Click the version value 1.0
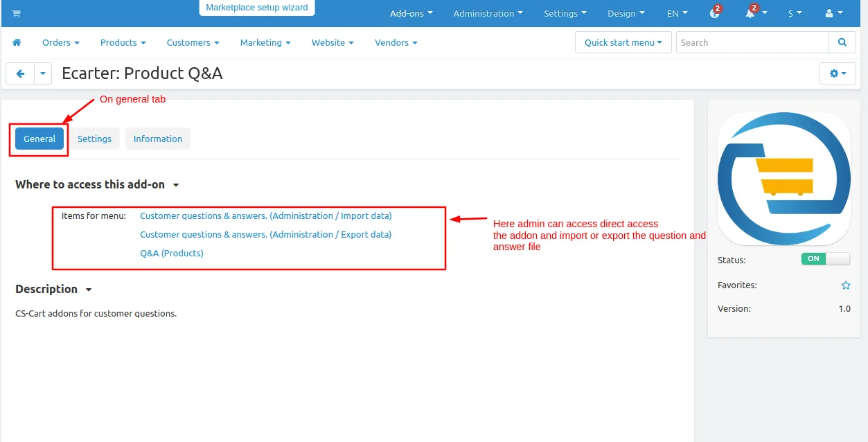Viewport: 868px width, 442px height. 844,308
